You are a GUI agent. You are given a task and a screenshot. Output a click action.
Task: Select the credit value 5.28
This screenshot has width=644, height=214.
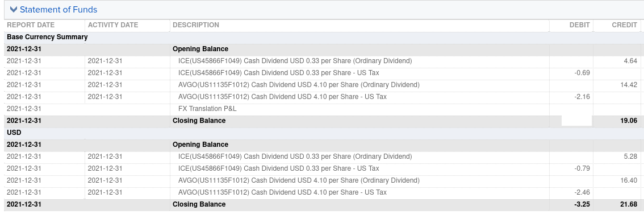pyautogui.click(x=630, y=157)
